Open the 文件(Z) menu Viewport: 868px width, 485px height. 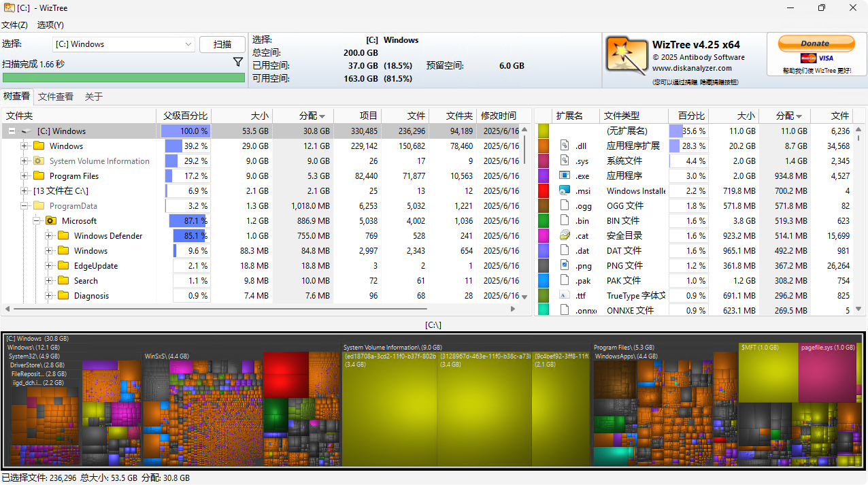(x=14, y=25)
